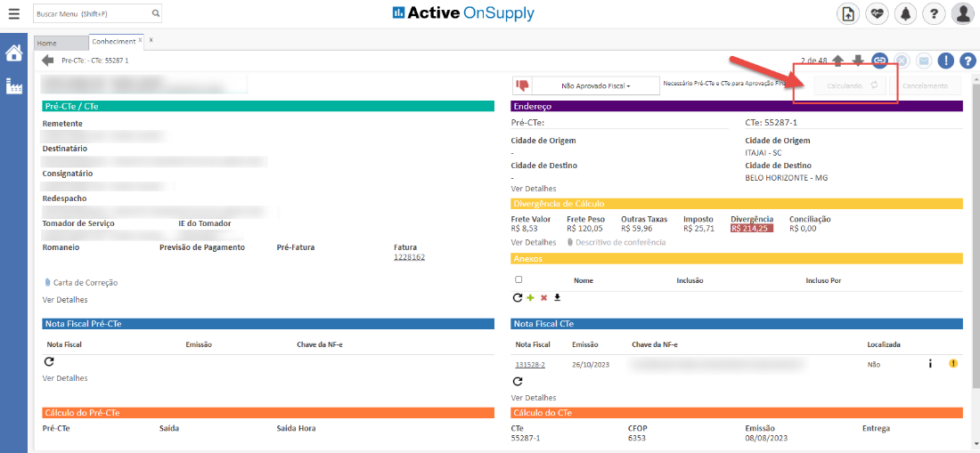Click the Buscar Menu search field
This screenshot has width=980, height=453.
[x=91, y=13]
